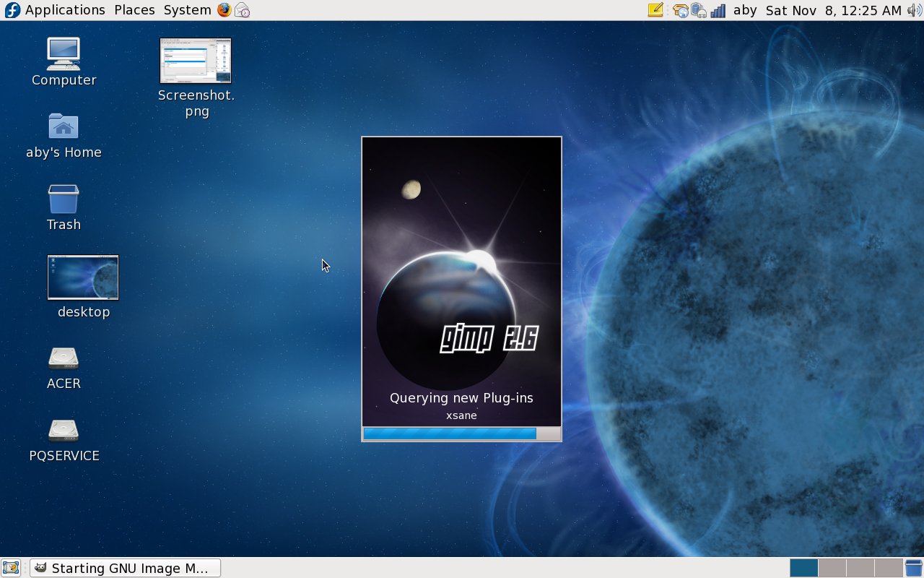Select the Trash desktop icon
Screen dimensions: 924x578
tap(64, 208)
